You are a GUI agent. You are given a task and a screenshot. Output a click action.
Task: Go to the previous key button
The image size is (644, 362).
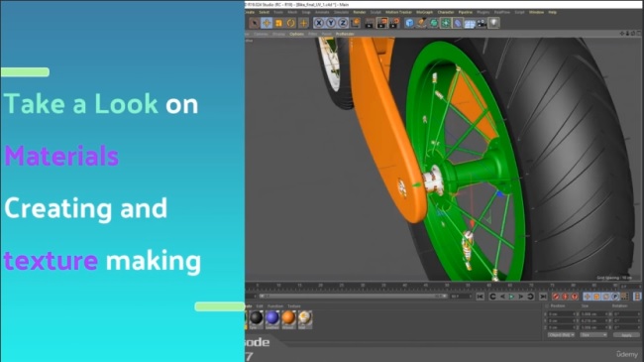coord(492,297)
